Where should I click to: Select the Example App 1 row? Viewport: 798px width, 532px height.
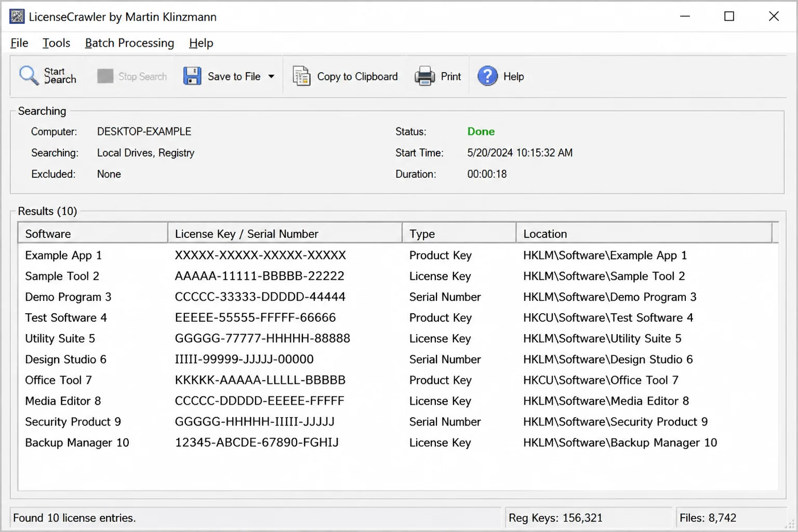pyautogui.click(x=398, y=255)
